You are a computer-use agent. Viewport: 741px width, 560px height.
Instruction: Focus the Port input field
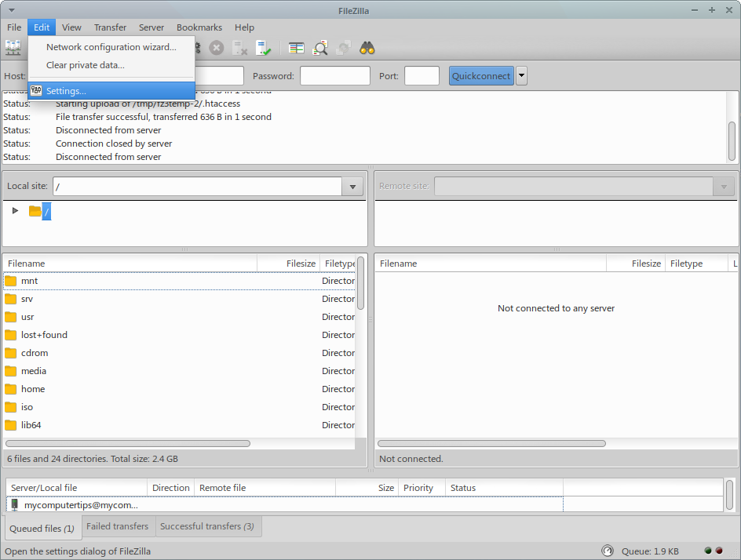point(422,75)
